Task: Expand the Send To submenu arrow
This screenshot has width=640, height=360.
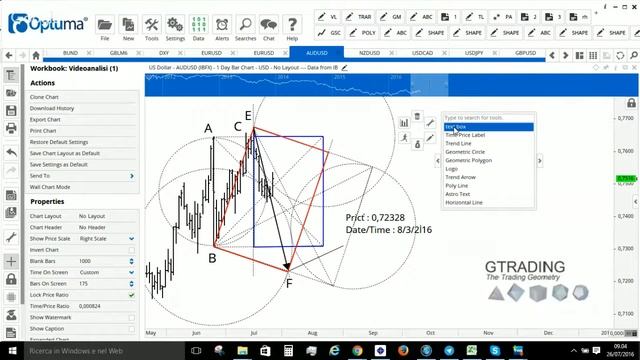Action: 132,176
